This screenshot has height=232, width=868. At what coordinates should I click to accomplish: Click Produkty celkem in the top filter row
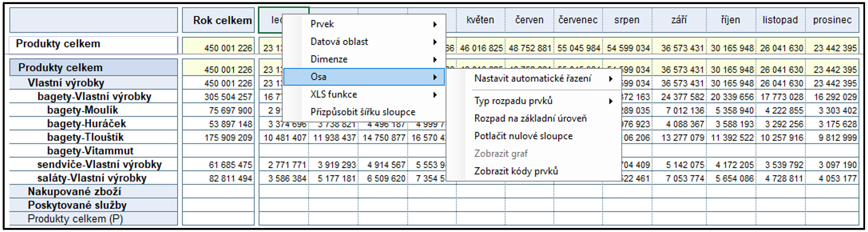pyautogui.click(x=94, y=44)
